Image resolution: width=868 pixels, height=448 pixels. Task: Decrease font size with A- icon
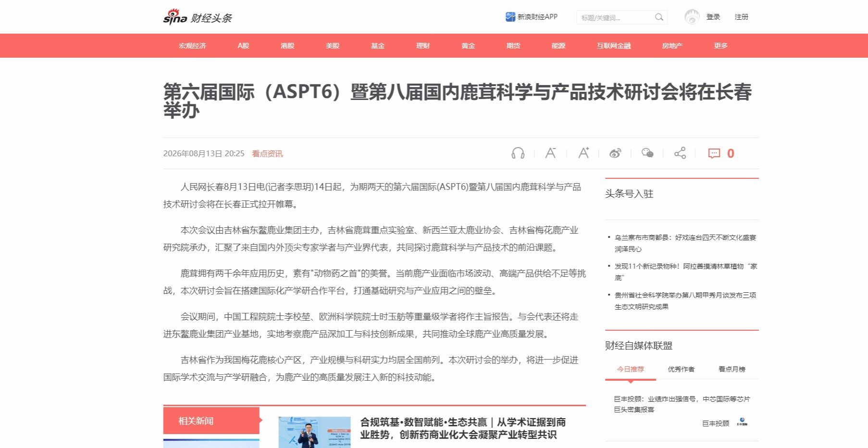[550, 153]
